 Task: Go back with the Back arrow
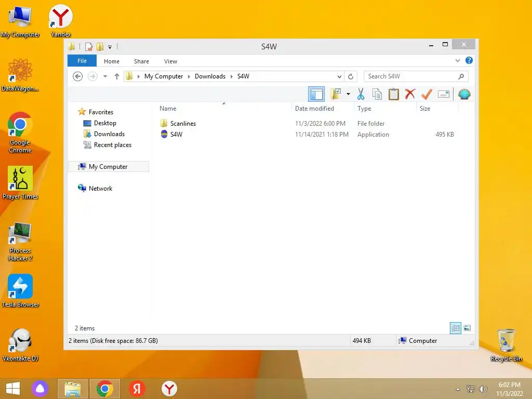pos(78,76)
